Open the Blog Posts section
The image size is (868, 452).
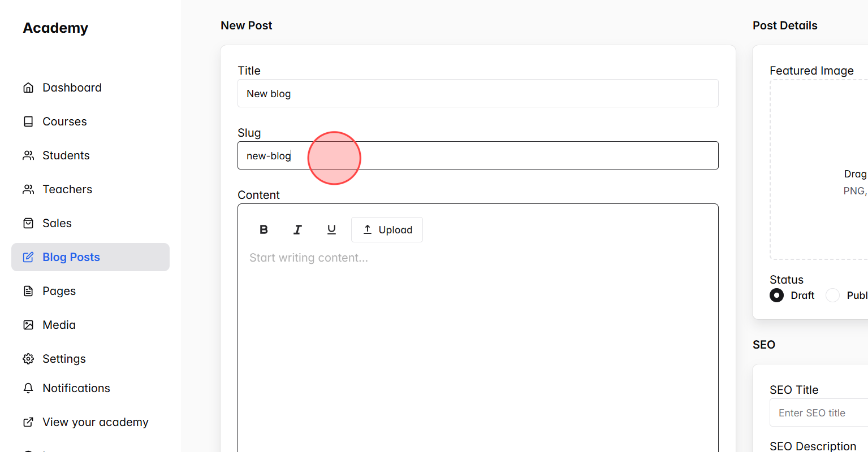coord(71,257)
